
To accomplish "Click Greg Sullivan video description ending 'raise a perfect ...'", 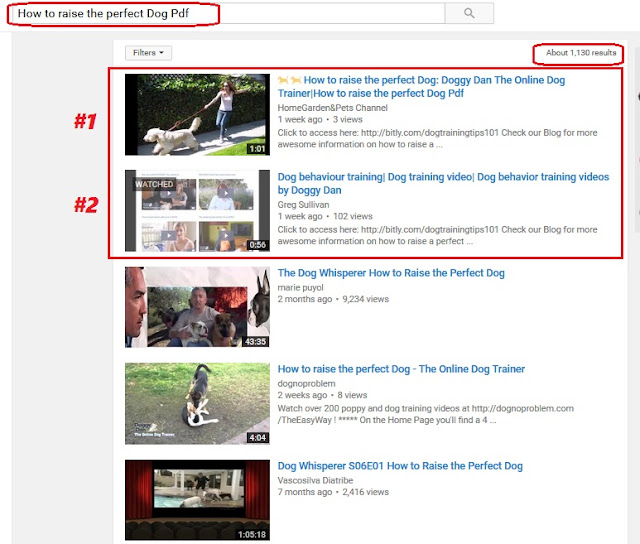I will pos(437,235).
